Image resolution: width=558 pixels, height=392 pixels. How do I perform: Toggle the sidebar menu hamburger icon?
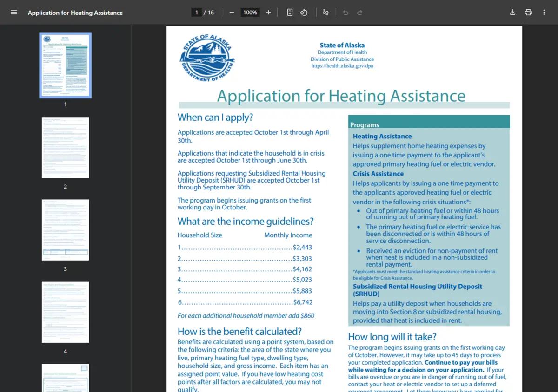pos(14,13)
